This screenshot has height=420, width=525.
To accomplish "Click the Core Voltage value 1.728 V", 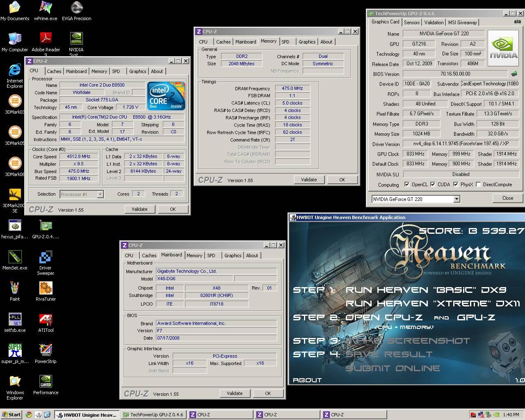I will pos(130,107).
